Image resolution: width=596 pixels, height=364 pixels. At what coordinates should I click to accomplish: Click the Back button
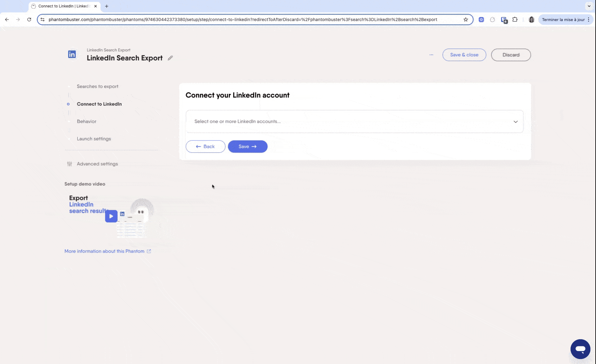205,146
